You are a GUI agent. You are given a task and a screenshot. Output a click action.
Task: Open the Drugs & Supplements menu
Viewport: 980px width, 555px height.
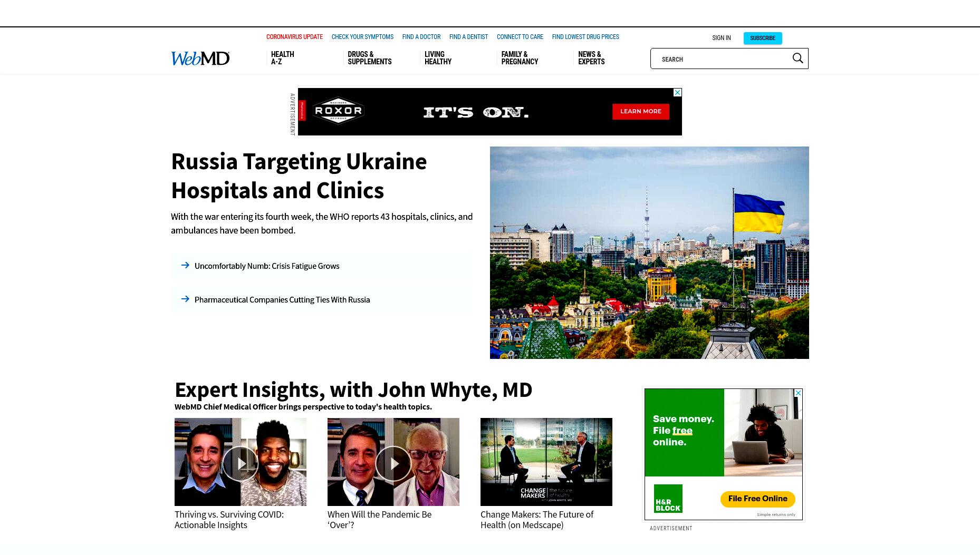pos(369,58)
